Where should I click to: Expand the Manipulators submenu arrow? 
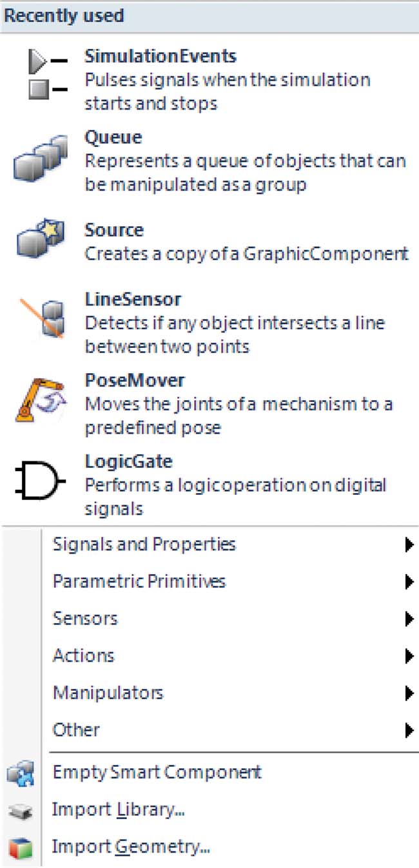click(x=409, y=693)
